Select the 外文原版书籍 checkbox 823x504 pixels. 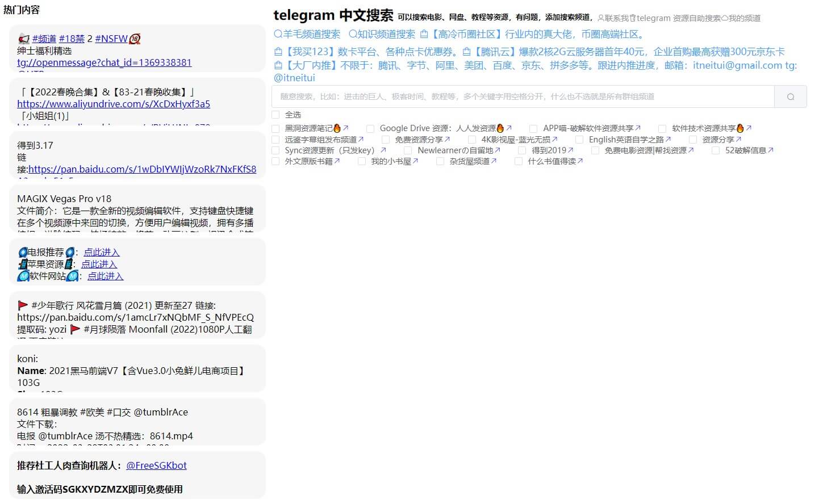[x=275, y=161]
